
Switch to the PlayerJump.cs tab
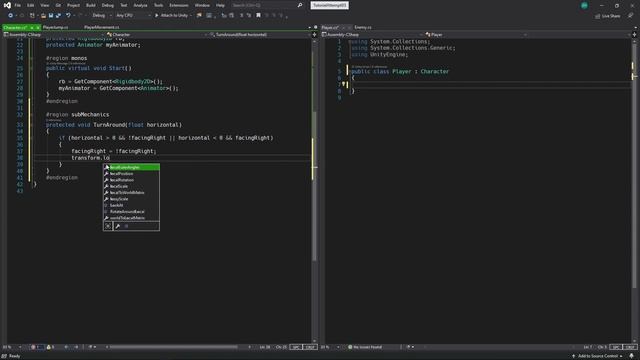(x=56, y=27)
